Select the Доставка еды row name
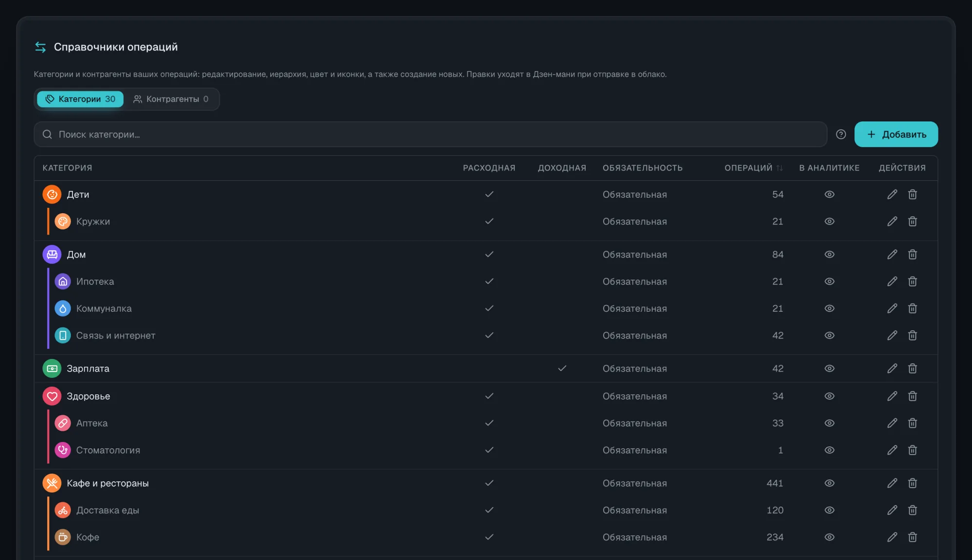 [x=107, y=510]
